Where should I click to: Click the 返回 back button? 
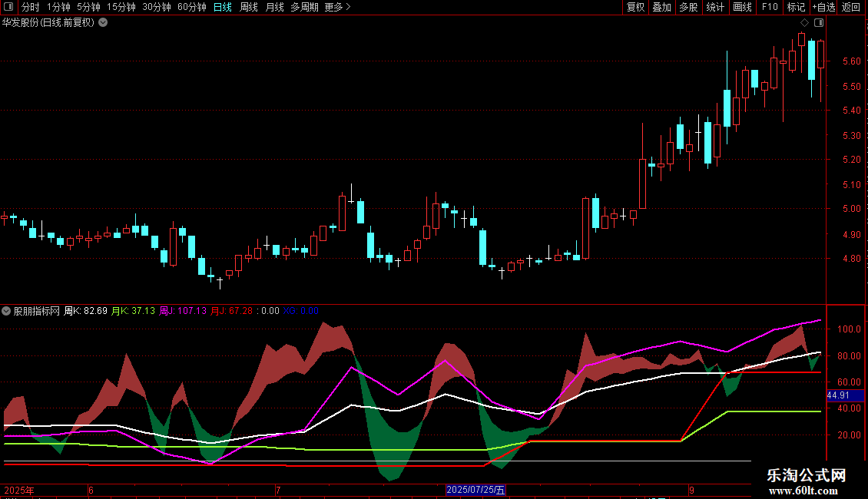coord(851,7)
